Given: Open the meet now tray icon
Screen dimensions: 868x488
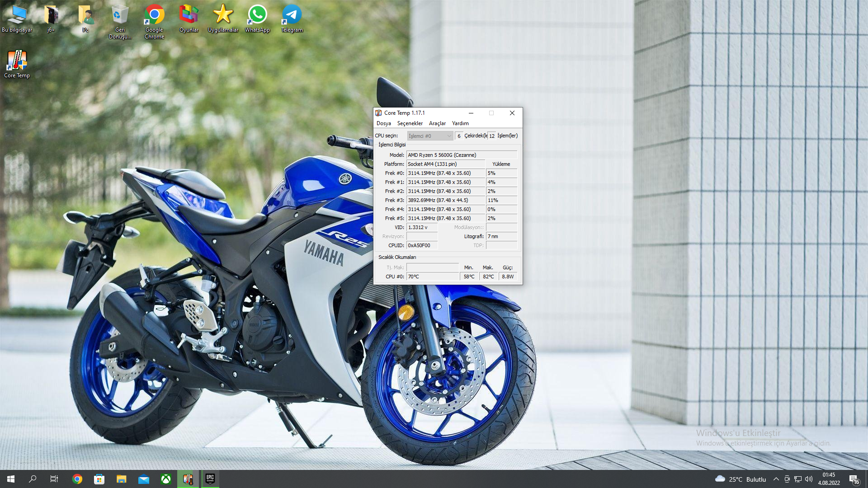Looking at the screenshot, I should (787, 479).
